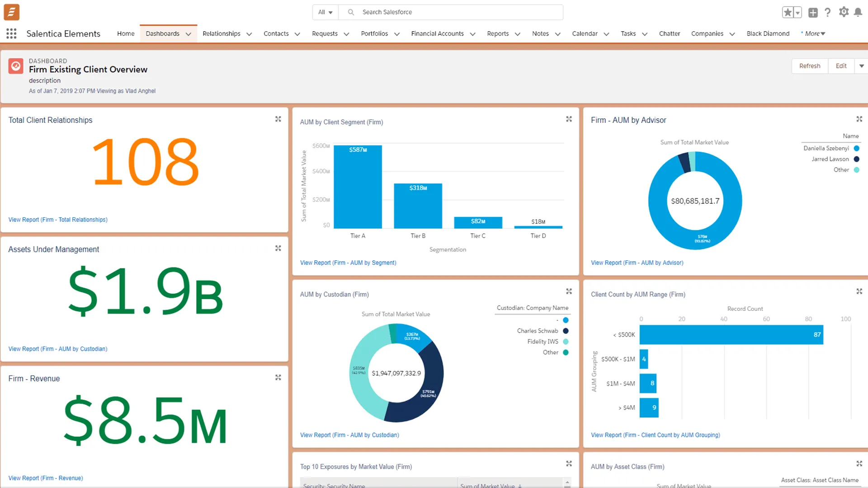
Task: Switch to the Tasks tab
Action: point(628,33)
